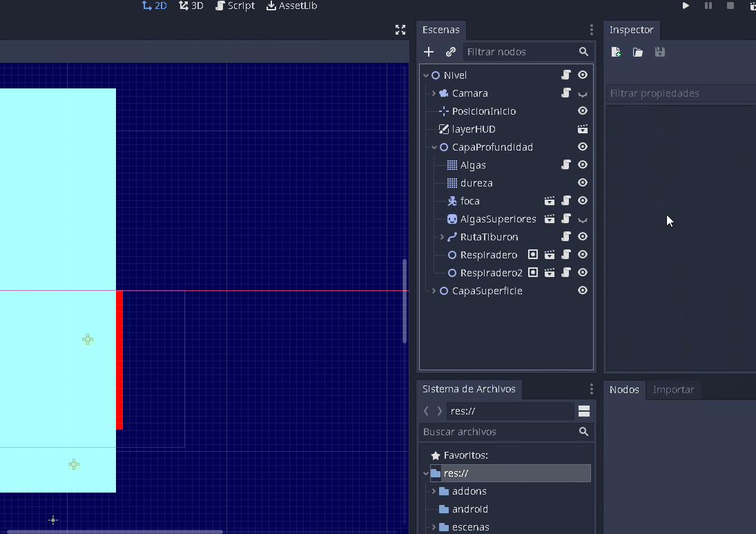Save the current resource in Inspector
The width and height of the screenshot is (756, 534).
tap(660, 52)
